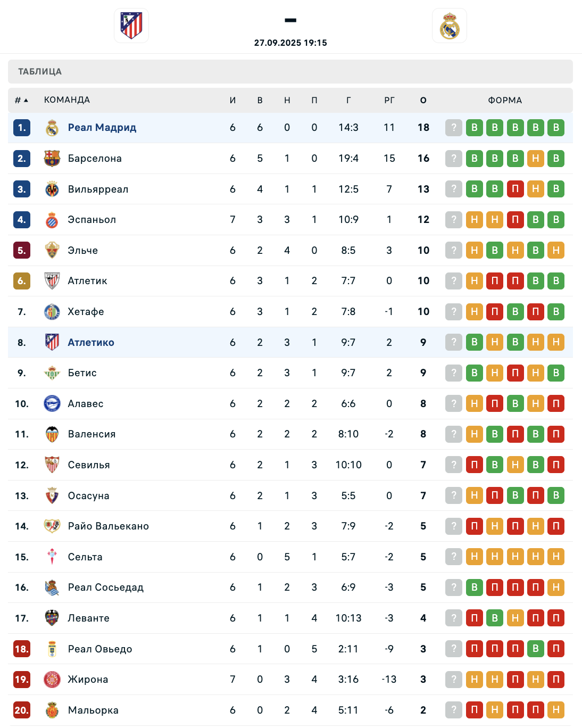This screenshot has width=582, height=728.
Task: Select the Espanyol crest icon
Action: [x=52, y=220]
